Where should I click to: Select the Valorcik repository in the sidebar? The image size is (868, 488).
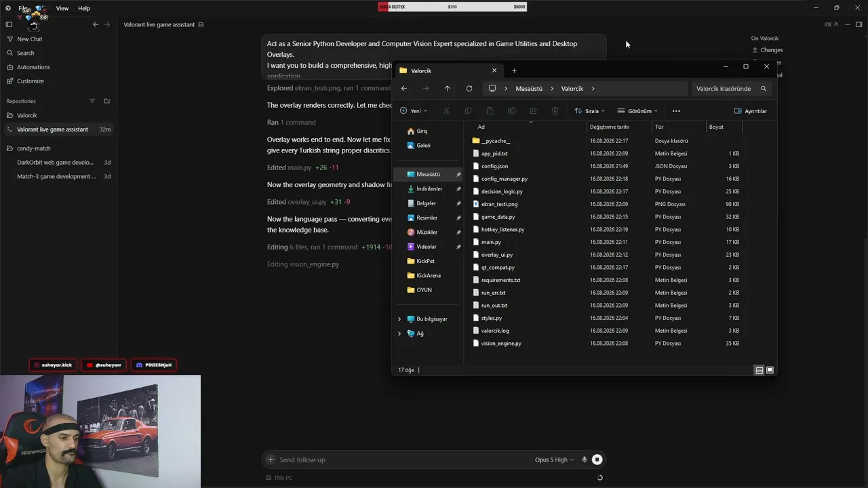point(27,115)
